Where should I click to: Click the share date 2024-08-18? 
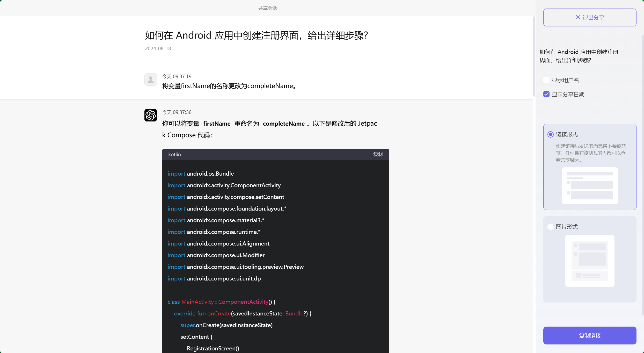pos(158,48)
